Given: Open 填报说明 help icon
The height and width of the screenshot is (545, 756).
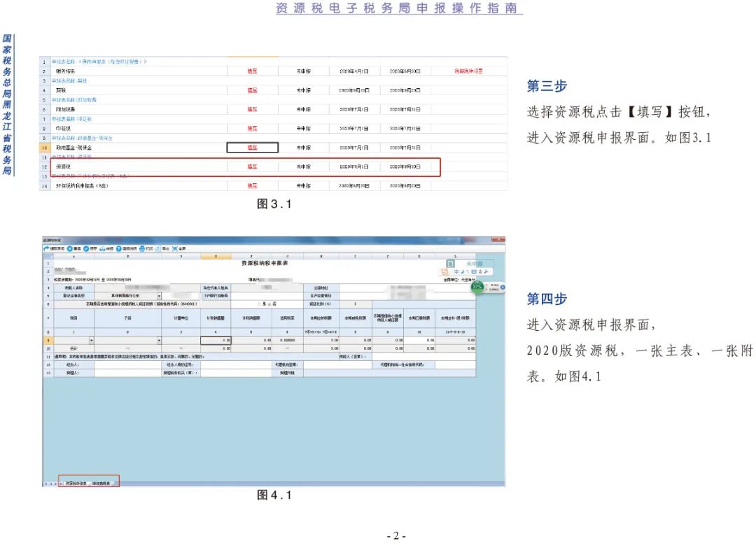Looking at the screenshot, I should [x=119, y=248].
